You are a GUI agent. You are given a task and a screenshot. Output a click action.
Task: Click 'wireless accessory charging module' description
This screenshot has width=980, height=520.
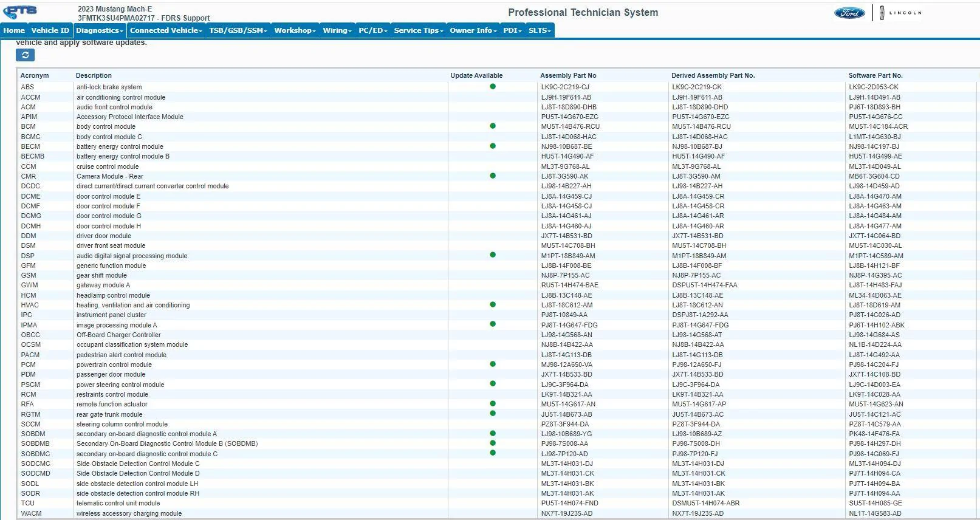click(x=129, y=514)
